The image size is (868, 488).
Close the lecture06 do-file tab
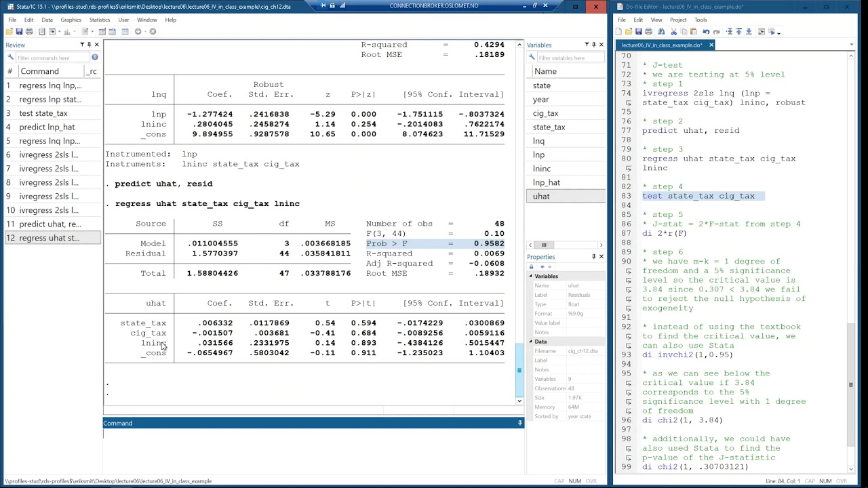[x=711, y=45]
